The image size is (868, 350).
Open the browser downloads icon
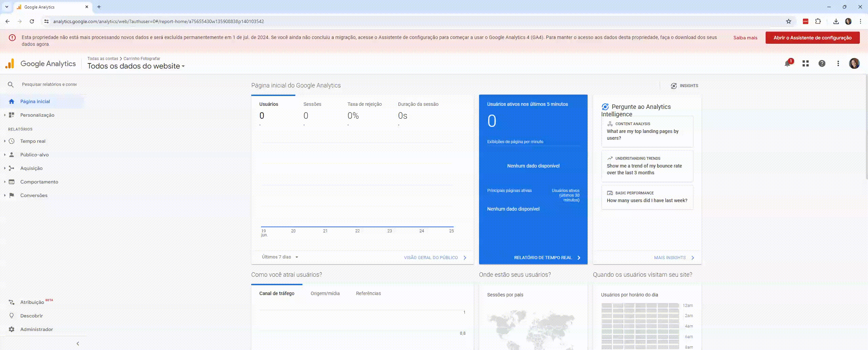[836, 21]
